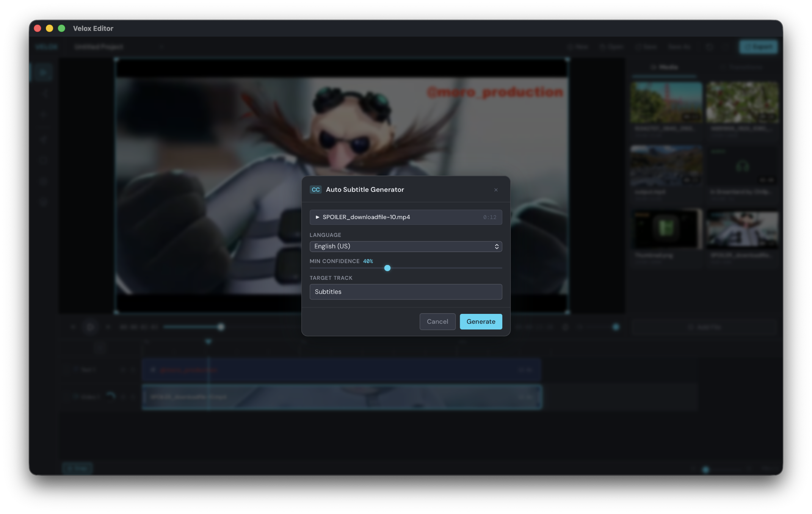
Task: Click the yellow minimize button of Velox Editor
Action: (x=49, y=28)
